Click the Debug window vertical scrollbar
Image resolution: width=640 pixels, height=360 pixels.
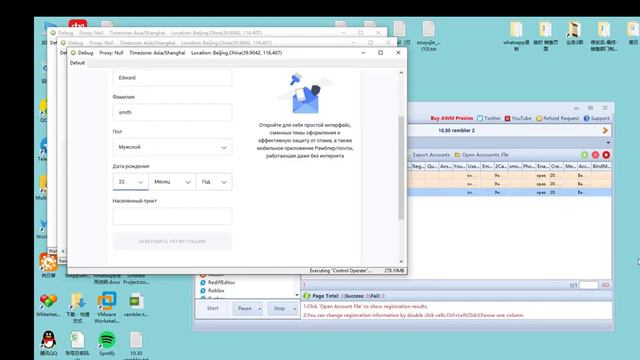point(401,167)
